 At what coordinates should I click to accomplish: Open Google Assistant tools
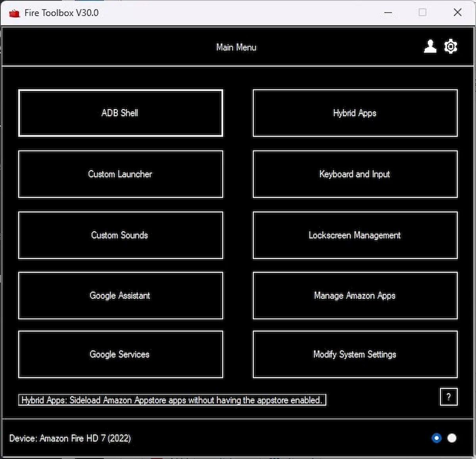click(120, 295)
